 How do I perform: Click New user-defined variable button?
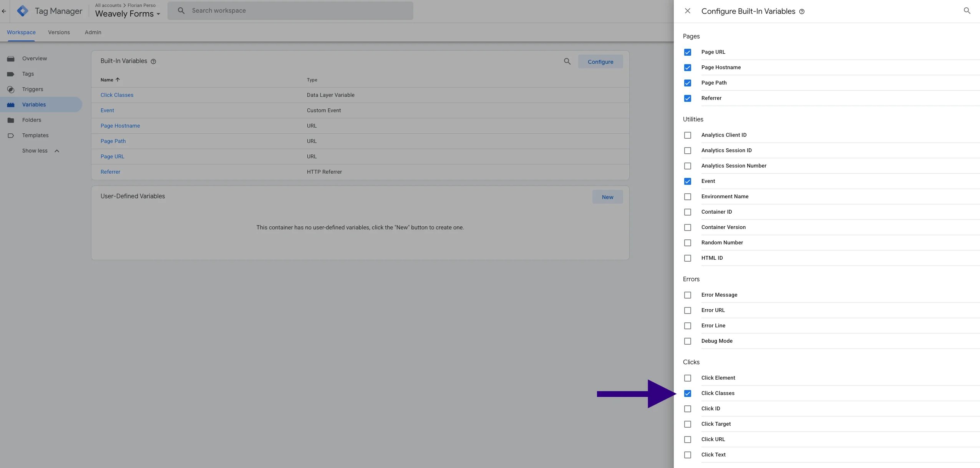(607, 197)
